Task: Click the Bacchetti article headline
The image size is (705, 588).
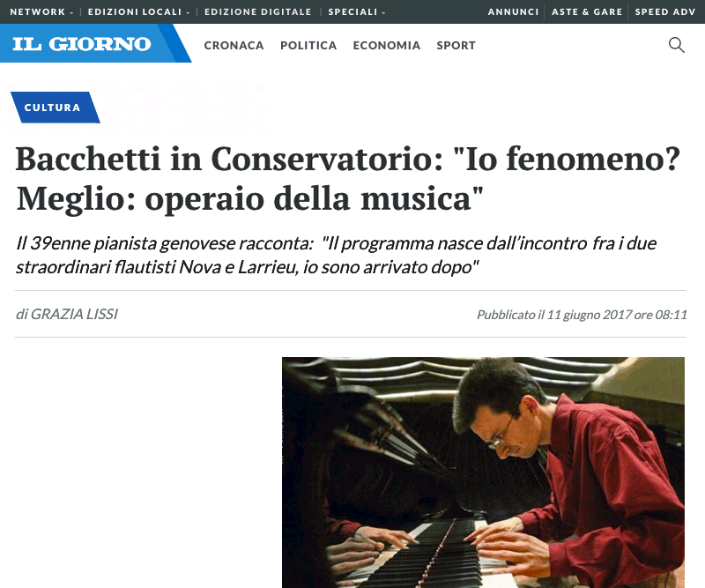Action: tap(348, 179)
